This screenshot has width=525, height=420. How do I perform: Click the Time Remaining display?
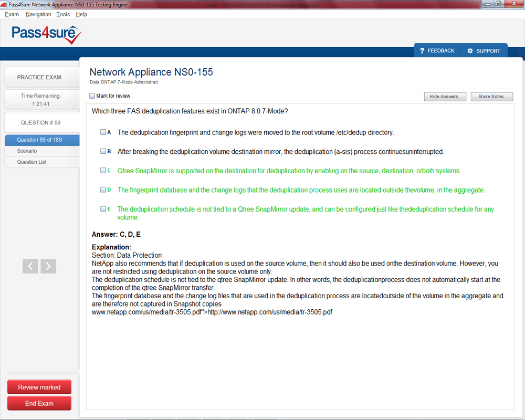pos(42,100)
